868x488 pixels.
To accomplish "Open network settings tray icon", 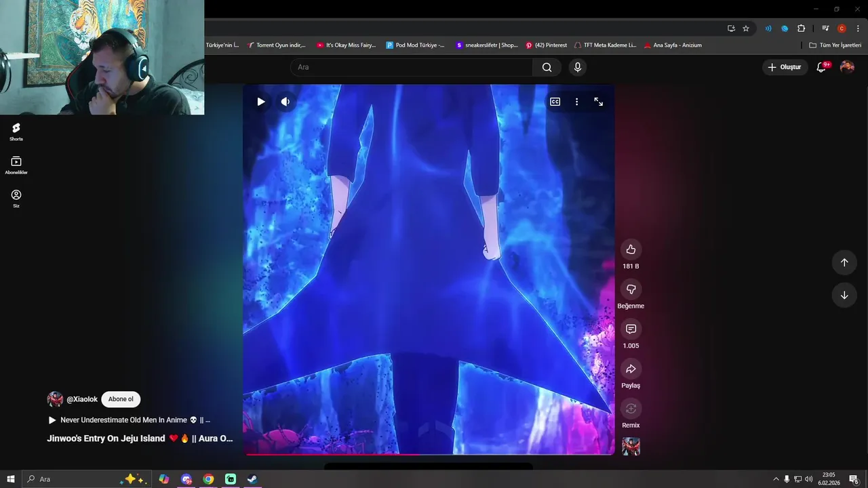I will 797,479.
